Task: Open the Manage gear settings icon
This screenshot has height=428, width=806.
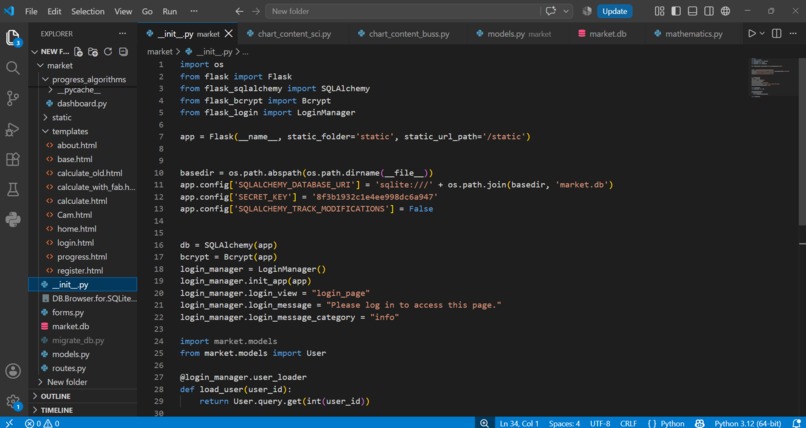Action: pos(13,402)
